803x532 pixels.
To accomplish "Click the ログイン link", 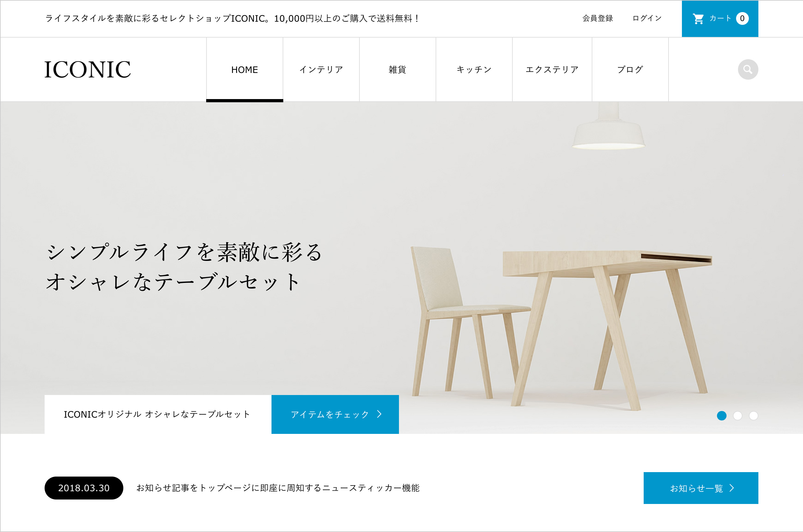I will point(647,18).
